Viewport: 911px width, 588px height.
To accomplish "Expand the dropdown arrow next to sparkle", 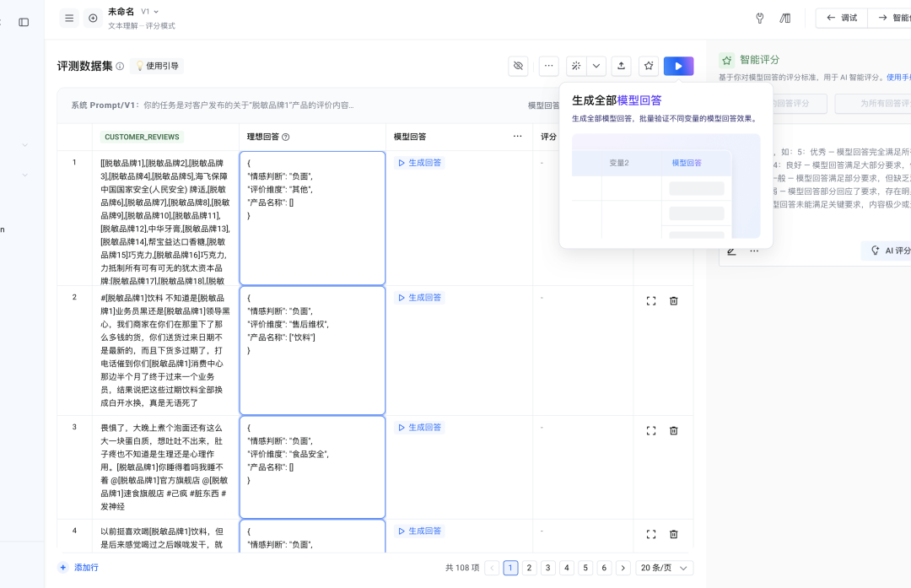I will pos(596,67).
